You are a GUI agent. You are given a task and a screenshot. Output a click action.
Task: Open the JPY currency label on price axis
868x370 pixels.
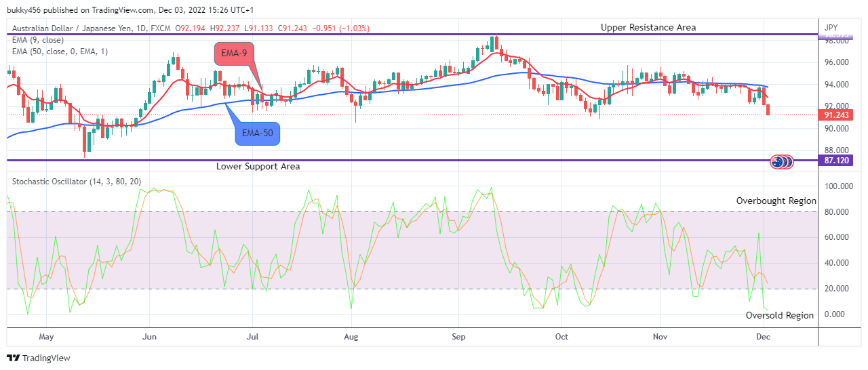pyautogui.click(x=831, y=27)
